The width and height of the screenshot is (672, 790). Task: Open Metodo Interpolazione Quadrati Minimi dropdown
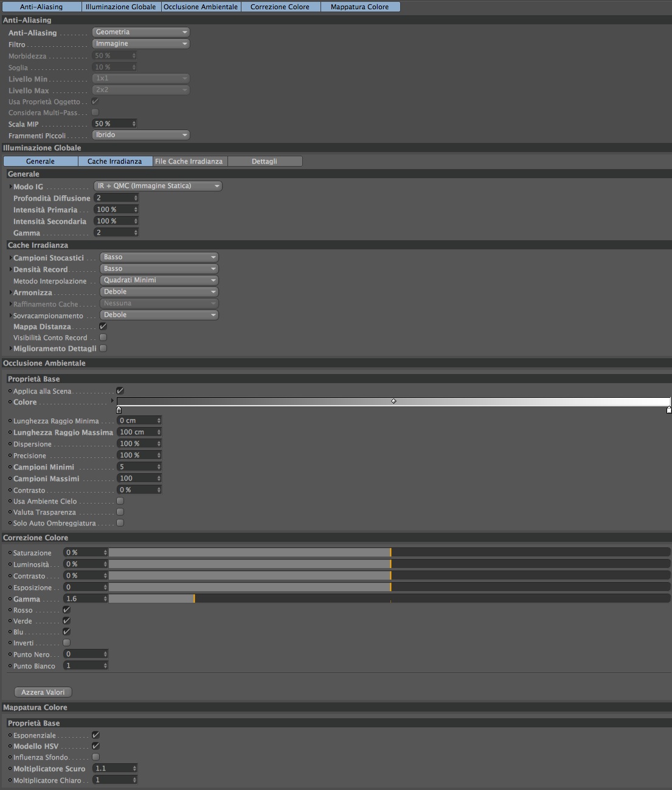click(159, 280)
